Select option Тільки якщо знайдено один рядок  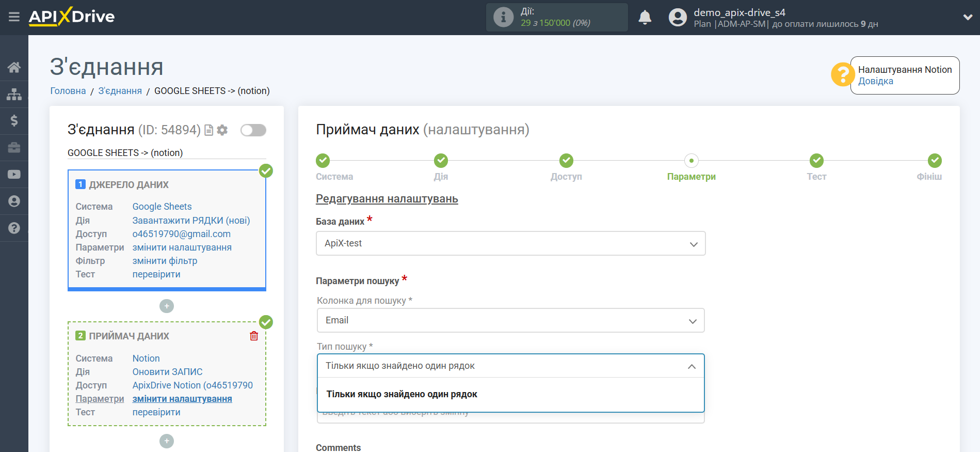pos(510,394)
